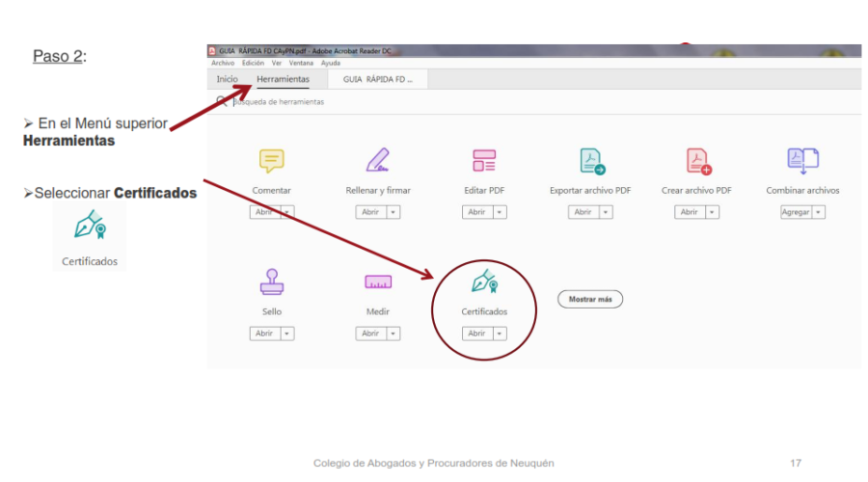Click Agregar button under Combinar archivos
Viewport: 868px width, 482px height.
[797, 212]
